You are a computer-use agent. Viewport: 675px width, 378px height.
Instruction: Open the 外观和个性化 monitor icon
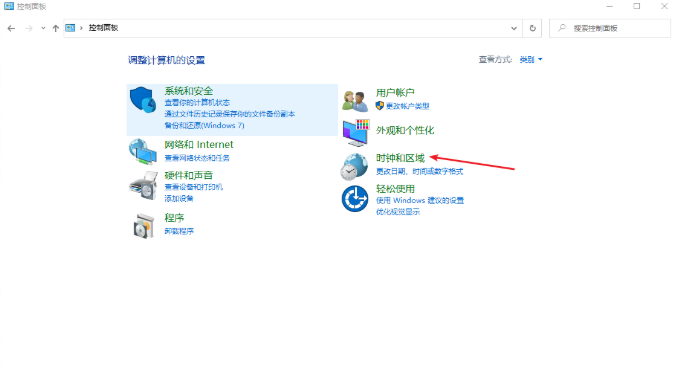coord(356,133)
